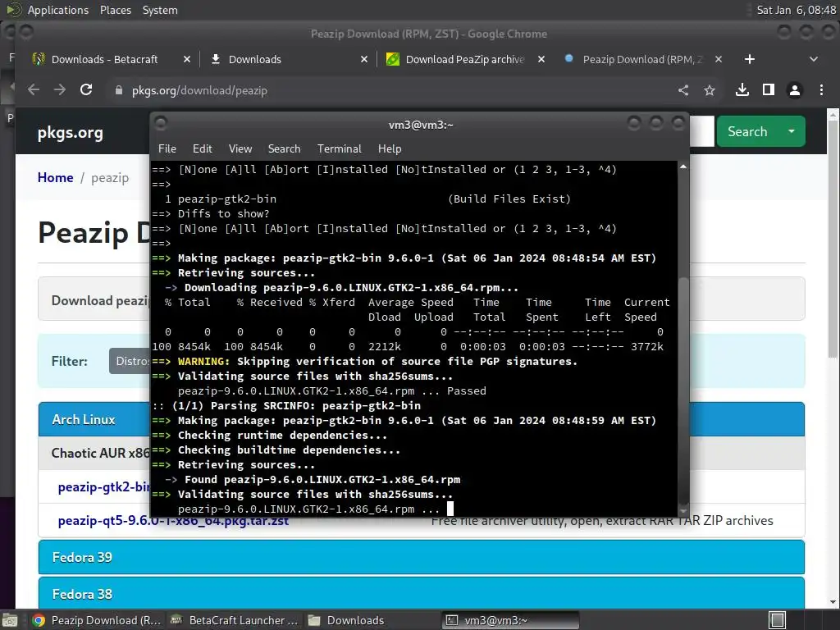Viewport: 840px width, 630px height.
Task: Expand the Fedora 39 section
Action: (x=421, y=557)
